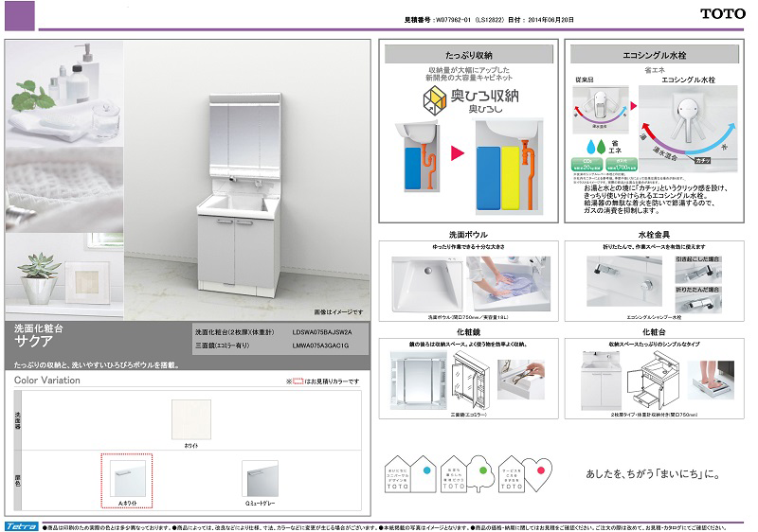The image size is (758, 532).
Task: Click the main vanity product photo
Action: pyautogui.click(x=246, y=181)
